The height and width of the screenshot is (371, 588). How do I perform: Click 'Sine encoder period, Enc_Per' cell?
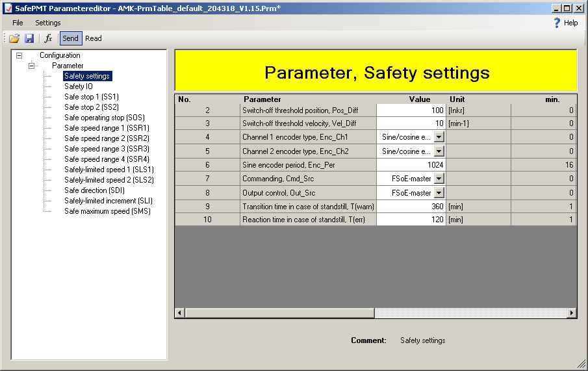click(x=308, y=165)
